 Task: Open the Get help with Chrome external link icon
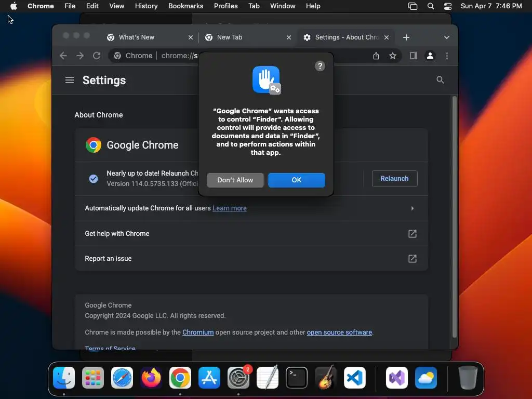click(412, 234)
